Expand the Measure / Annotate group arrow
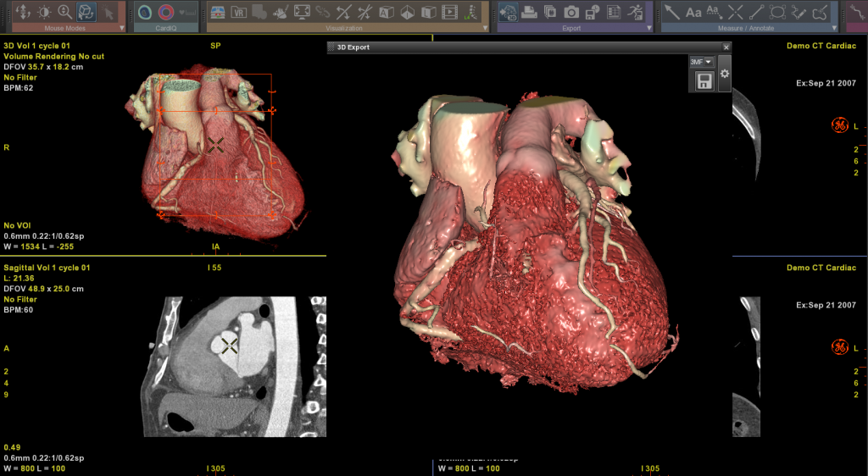Image resolution: width=868 pixels, height=476 pixels. click(x=834, y=28)
